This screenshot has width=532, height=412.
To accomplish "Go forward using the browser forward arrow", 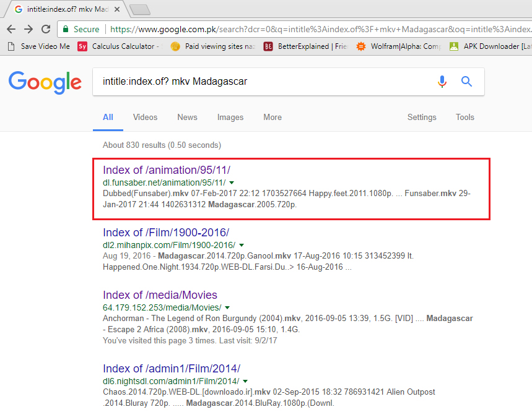I will pos(28,29).
